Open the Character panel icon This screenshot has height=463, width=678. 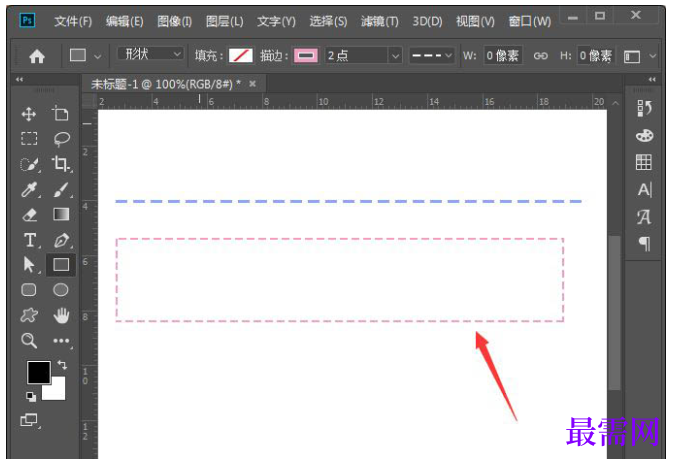(644, 189)
